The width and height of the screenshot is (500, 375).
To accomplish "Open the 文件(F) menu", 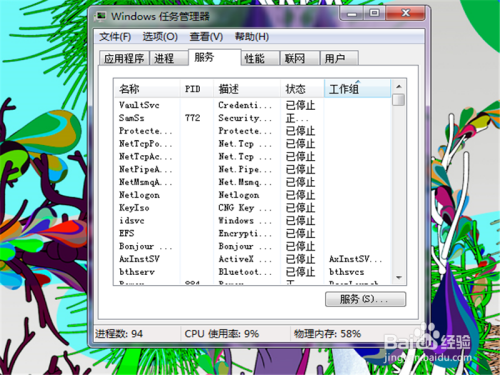I will coord(115,37).
